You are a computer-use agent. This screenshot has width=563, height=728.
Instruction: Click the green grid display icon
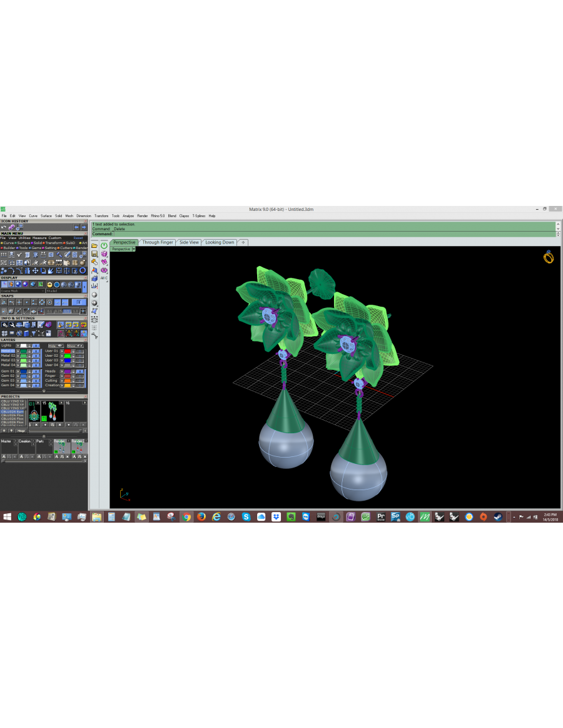point(41,284)
